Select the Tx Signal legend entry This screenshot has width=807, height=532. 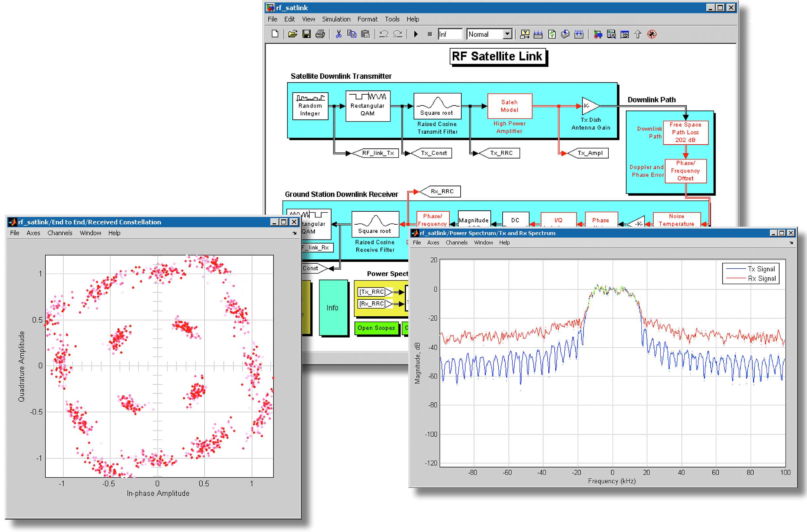(x=762, y=269)
